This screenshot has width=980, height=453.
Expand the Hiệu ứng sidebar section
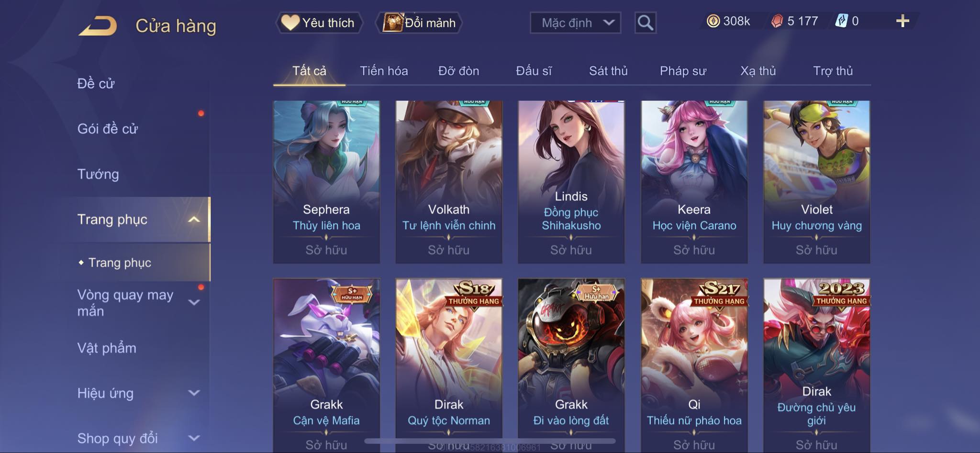coord(194,393)
